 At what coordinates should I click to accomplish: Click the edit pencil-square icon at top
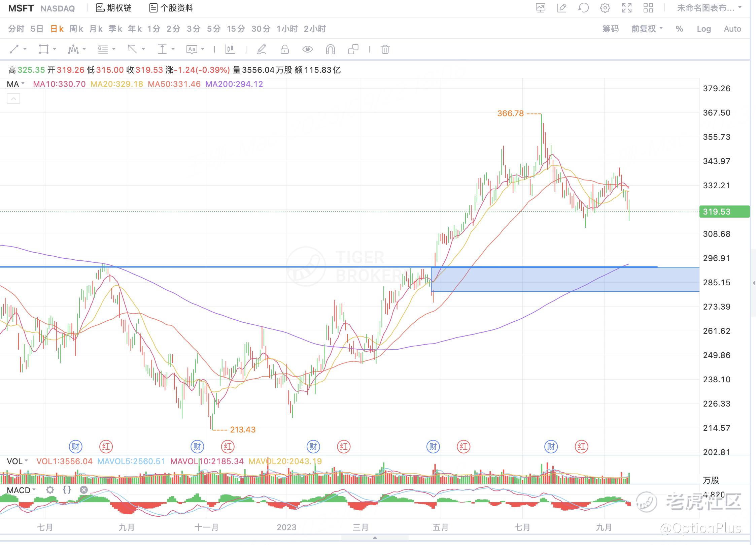(x=562, y=8)
